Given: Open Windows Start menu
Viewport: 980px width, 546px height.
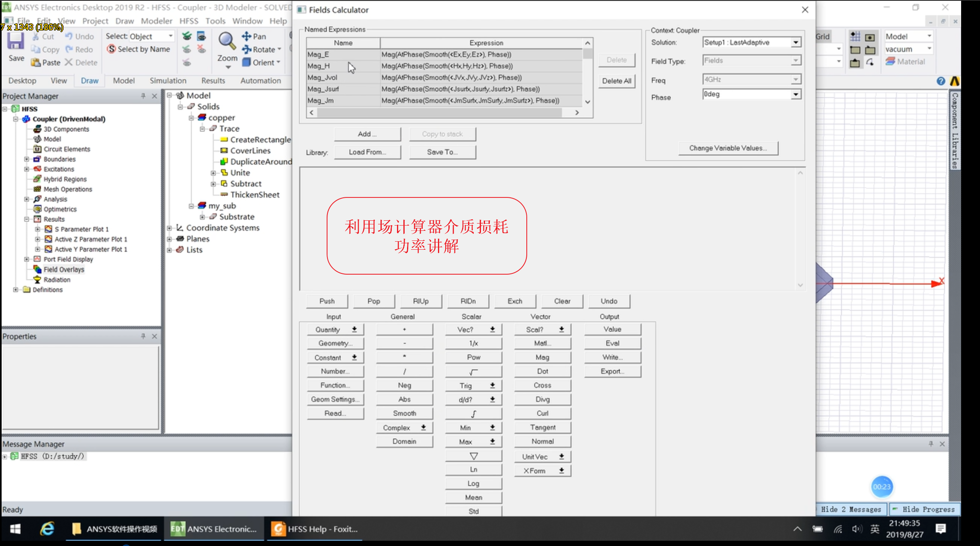Looking at the screenshot, I should (15, 529).
